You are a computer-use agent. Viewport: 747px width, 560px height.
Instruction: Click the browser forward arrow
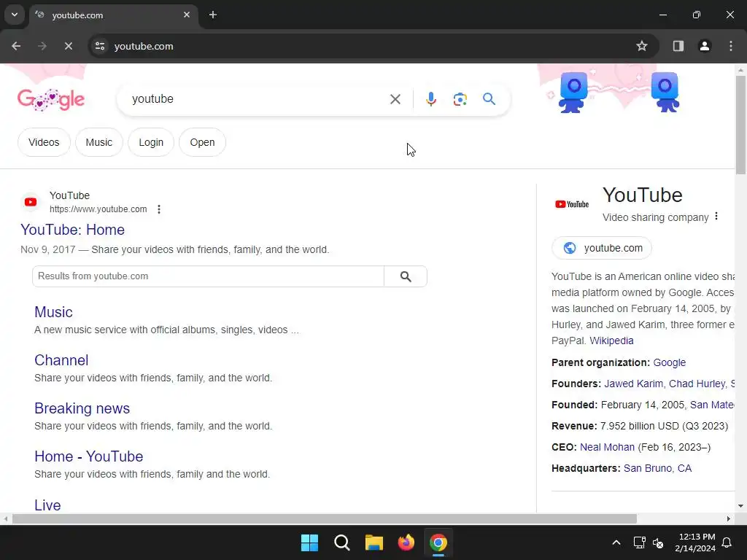42,46
